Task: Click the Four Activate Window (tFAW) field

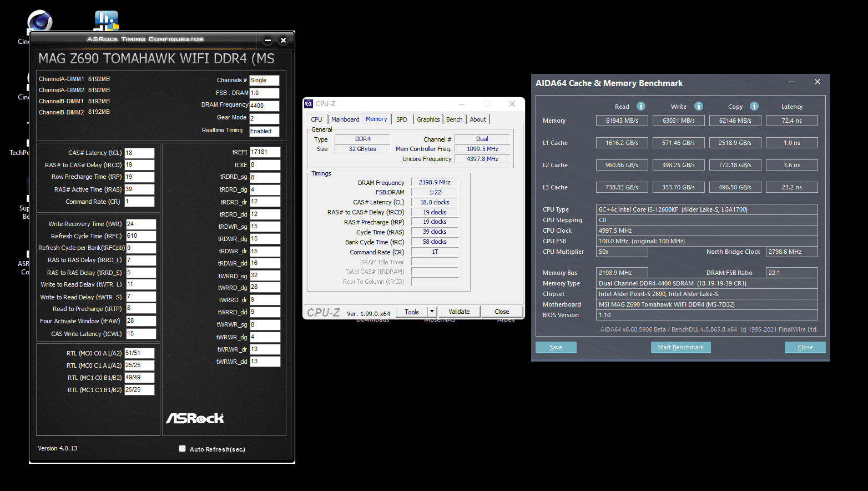Action: [x=141, y=321]
